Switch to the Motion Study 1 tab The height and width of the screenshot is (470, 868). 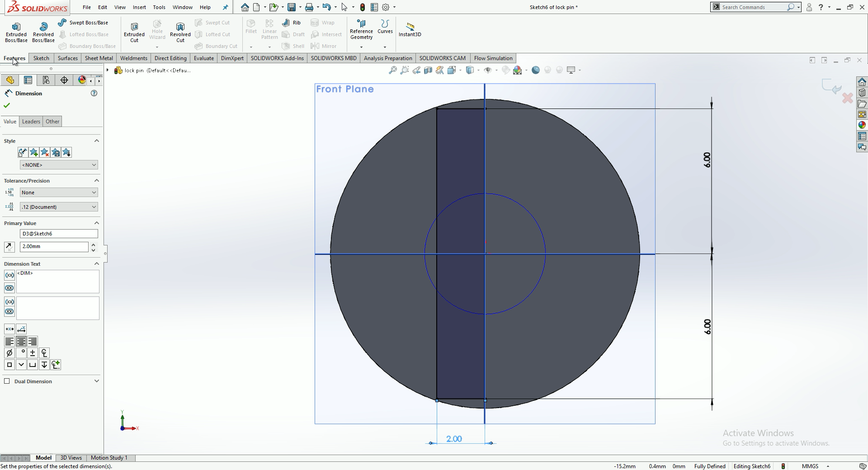[109, 458]
